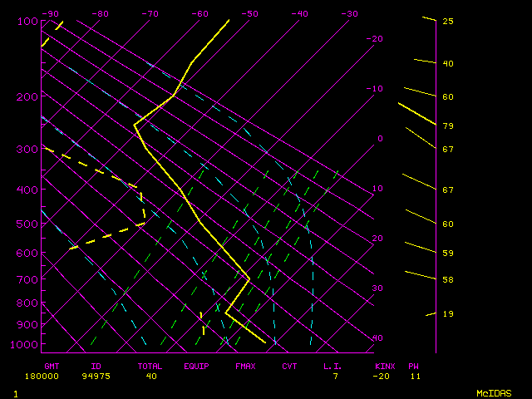Click the TOTAL column header
The width and height of the screenshot is (532, 399).
pyautogui.click(x=150, y=366)
